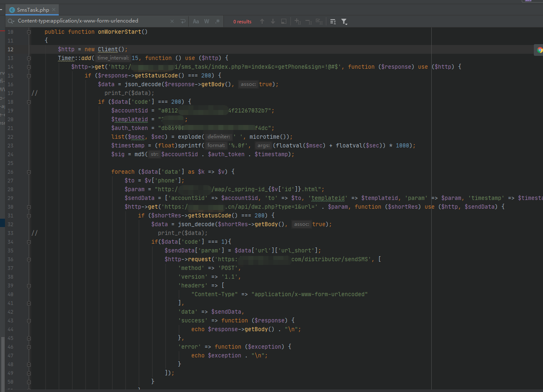Collapse the code === 1 block at line 34
Screen dimensions: 543x392
29,242
